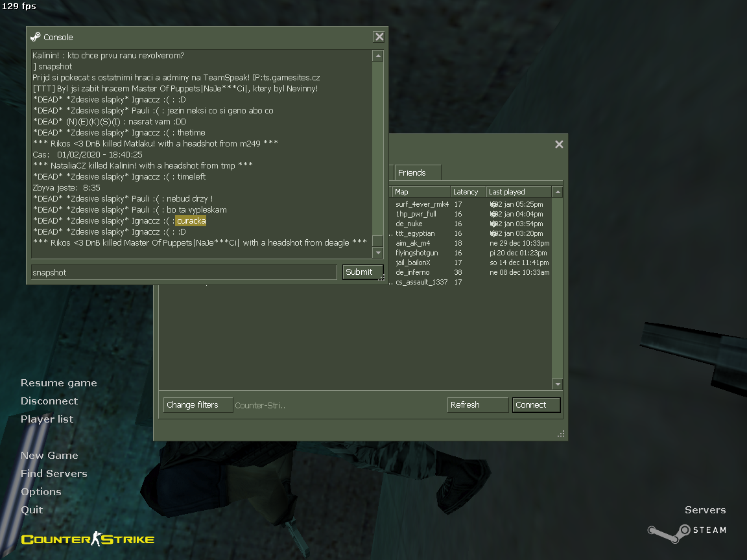Refresh the server list
This screenshot has height=560, width=747.
tap(478, 404)
